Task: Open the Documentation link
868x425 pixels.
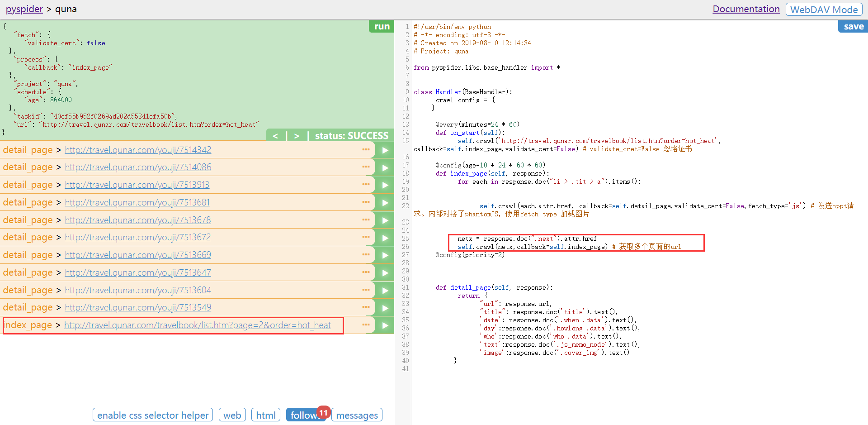Action: click(746, 9)
